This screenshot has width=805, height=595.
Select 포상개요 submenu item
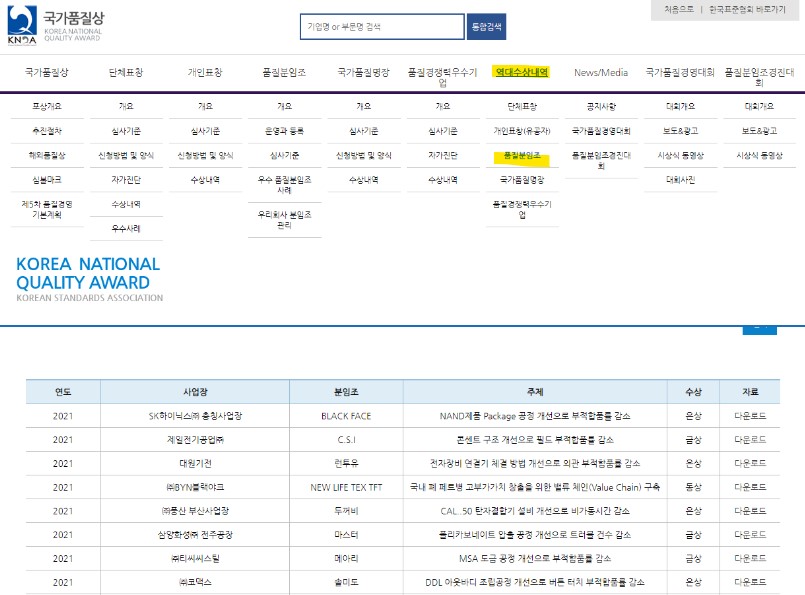point(47,106)
